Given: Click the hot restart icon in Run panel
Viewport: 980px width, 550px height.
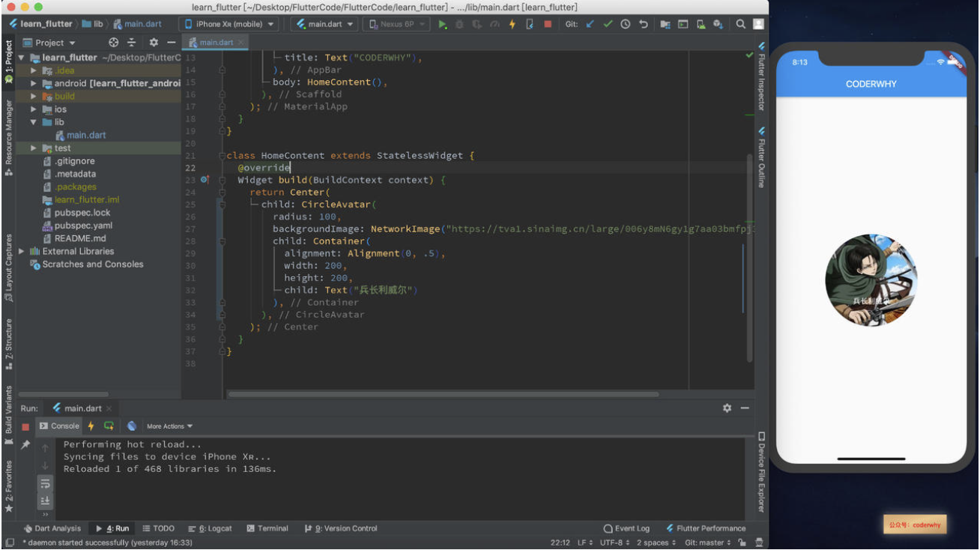Looking at the screenshot, I should tap(109, 426).
